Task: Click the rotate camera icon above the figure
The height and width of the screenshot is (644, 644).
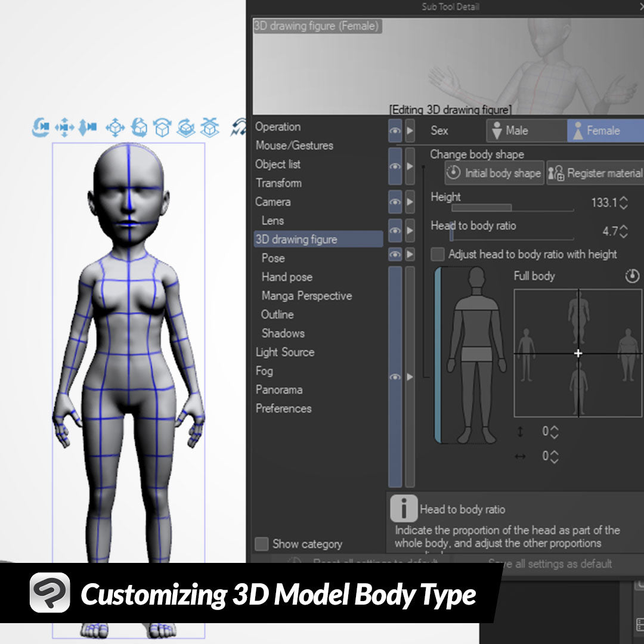Action: click(x=41, y=127)
